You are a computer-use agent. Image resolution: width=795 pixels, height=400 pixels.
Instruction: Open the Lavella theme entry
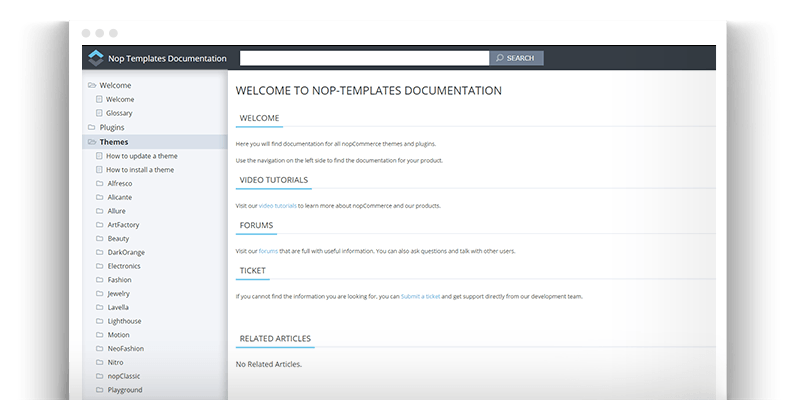coord(118,307)
